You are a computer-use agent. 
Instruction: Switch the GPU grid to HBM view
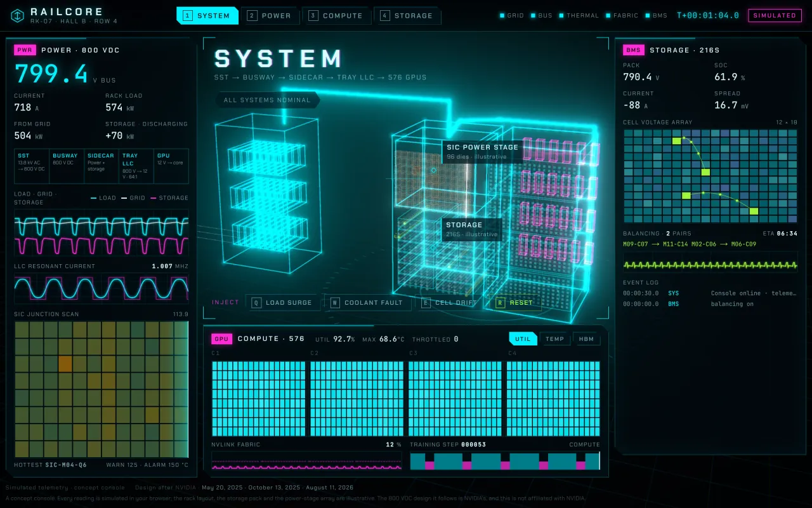pos(587,339)
